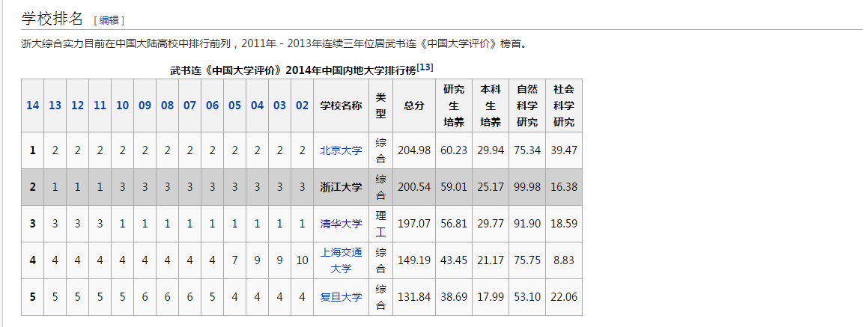Click the 类型 column header
This screenshot has height=327, width=868.
(x=381, y=105)
